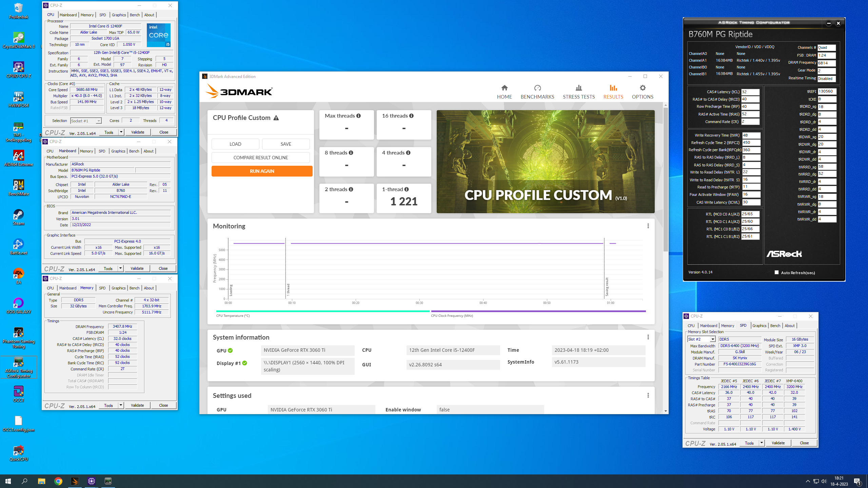Image resolution: width=868 pixels, height=488 pixels.
Task: Open AIDA64 Extreme desktop icon
Action: [19, 158]
